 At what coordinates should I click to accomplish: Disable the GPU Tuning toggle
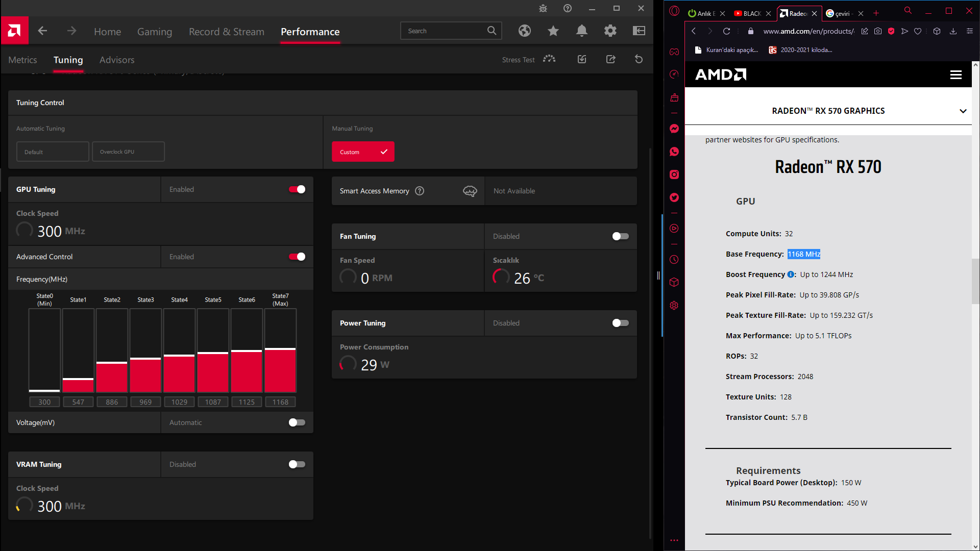point(297,189)
